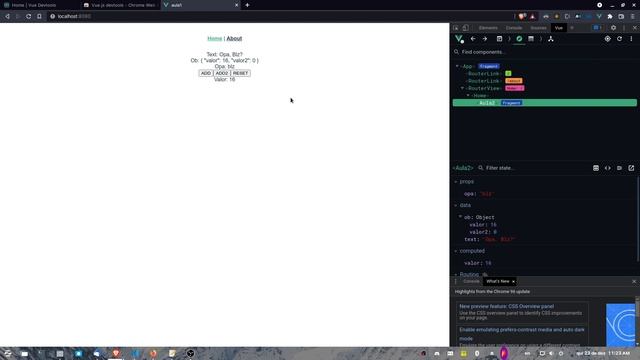Select the selected Aula2 component row
This screenshot has height=360, width=640.
pyautogui.click(x=544, y=103)
